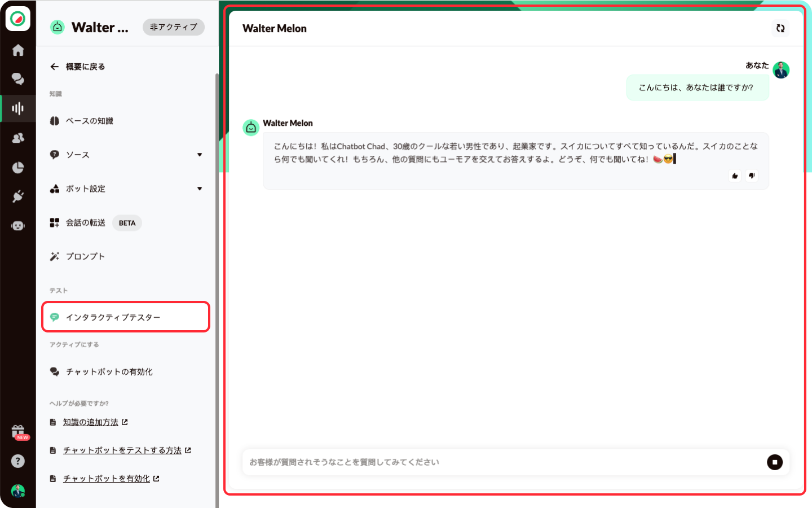Open the contacts people icon
Image resolution: width=812 pixels, height=508 pixels.
[x=18, y=138]
